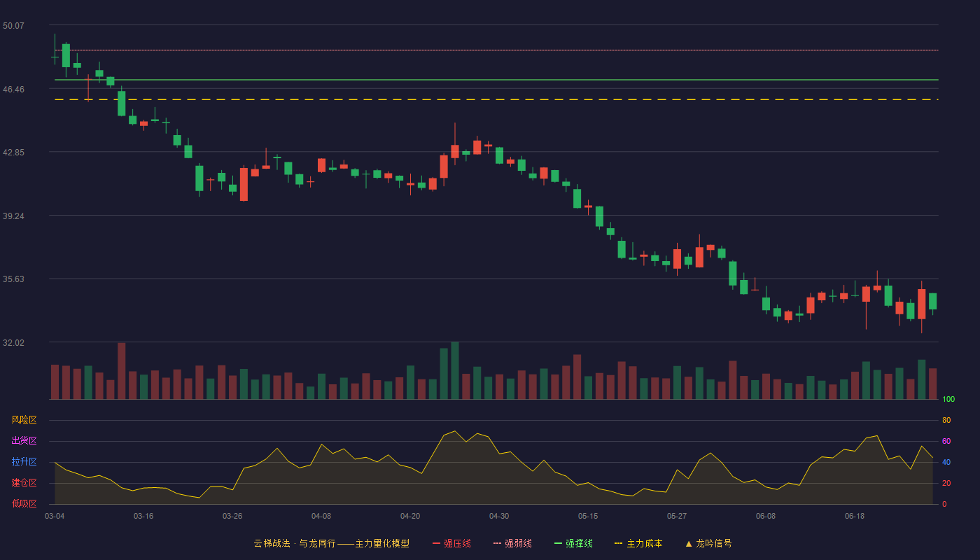Select the 50.07 price axis label
The image size is (980, 560).
click(13, 26)
